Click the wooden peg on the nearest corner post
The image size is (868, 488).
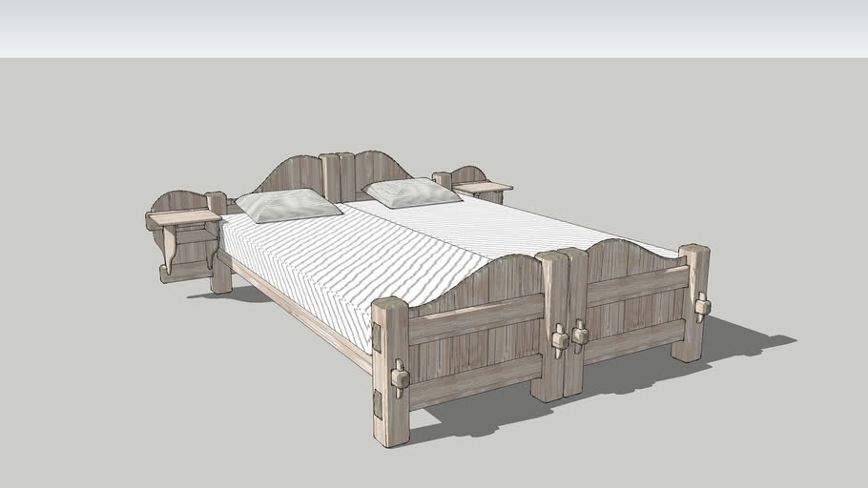400,378
